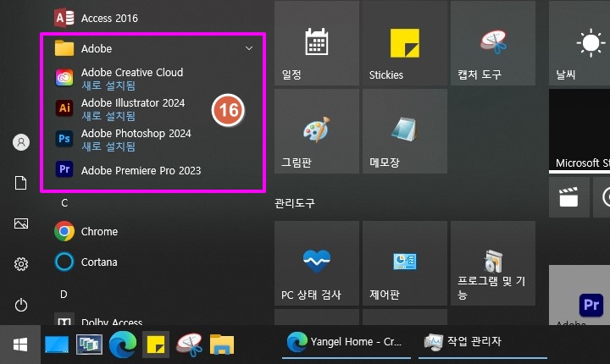
Task: Open File Explorer from the taskbar
Action: (222, 345)
